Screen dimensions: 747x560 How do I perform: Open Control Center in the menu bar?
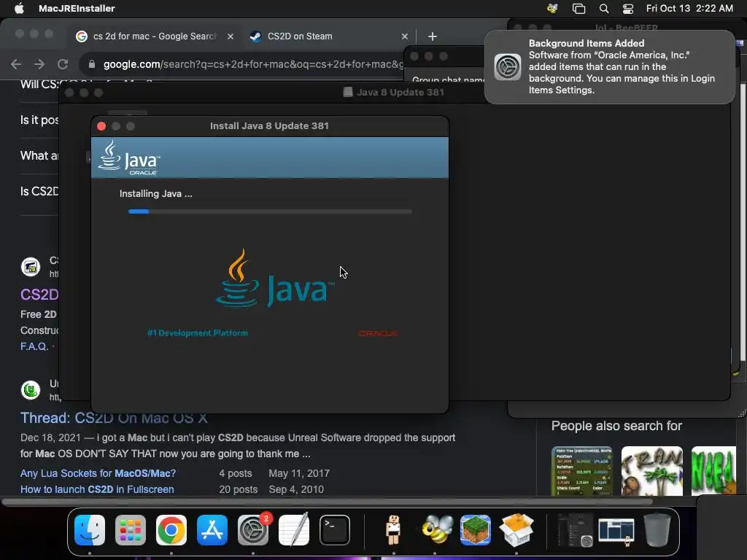628,9
